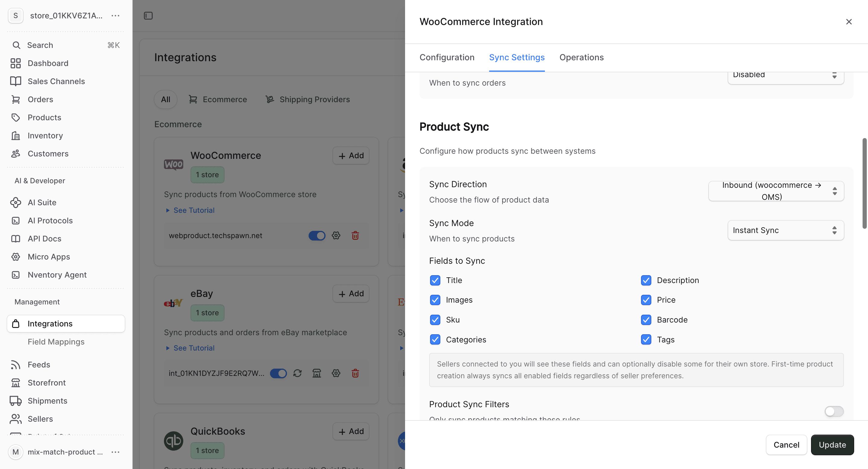Click the Orders cart icon

(15, 99)
